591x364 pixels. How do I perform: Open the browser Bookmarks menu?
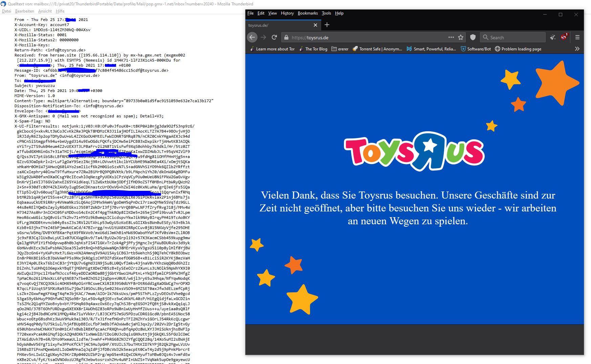(308, 13)
